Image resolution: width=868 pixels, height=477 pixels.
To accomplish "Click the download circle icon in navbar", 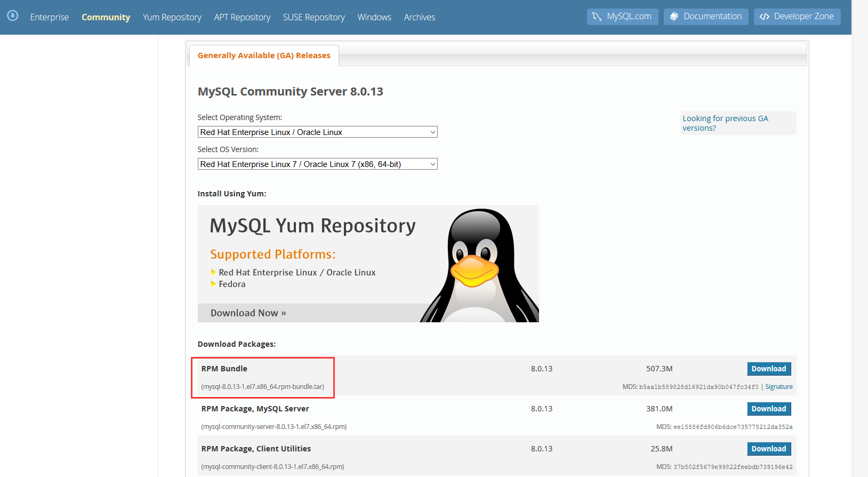I will pyautogui.click(x=13, y=15).
